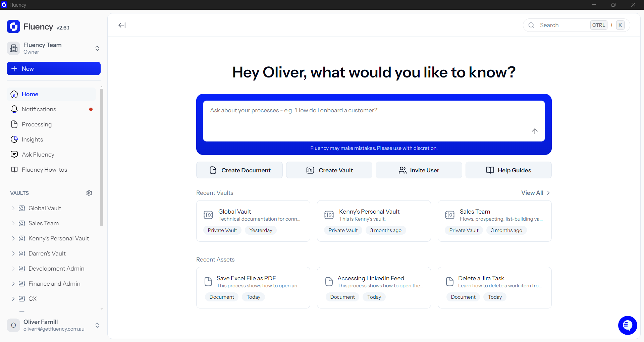
Task: Click Private Vault tag on Sales Team card
Action: coord(464,230)
